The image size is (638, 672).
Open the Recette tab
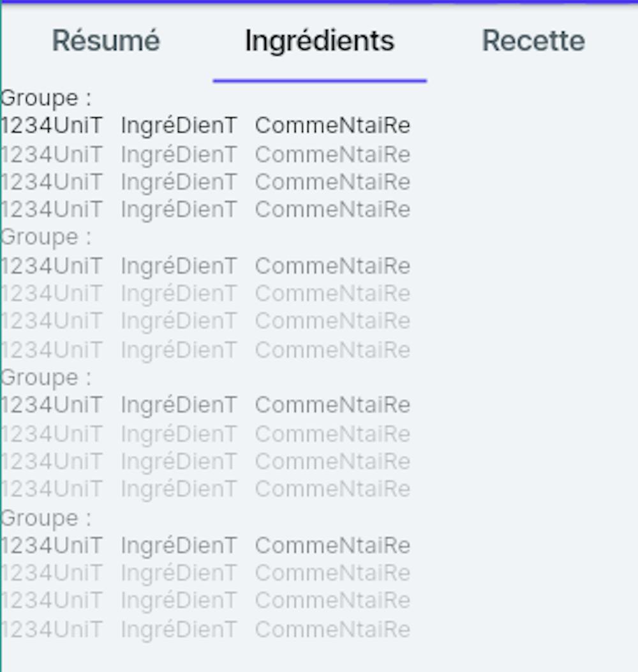click(533, 41)
